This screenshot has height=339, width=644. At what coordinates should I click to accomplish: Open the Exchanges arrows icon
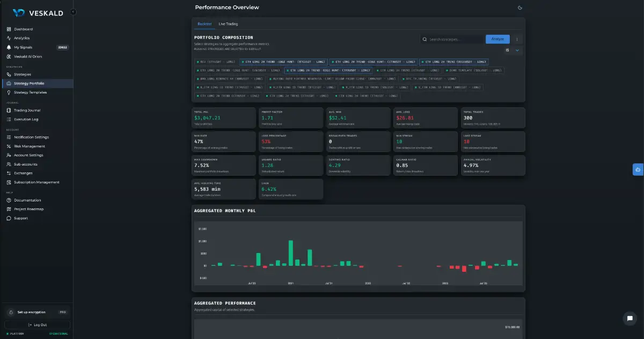[x=9, y=173]
